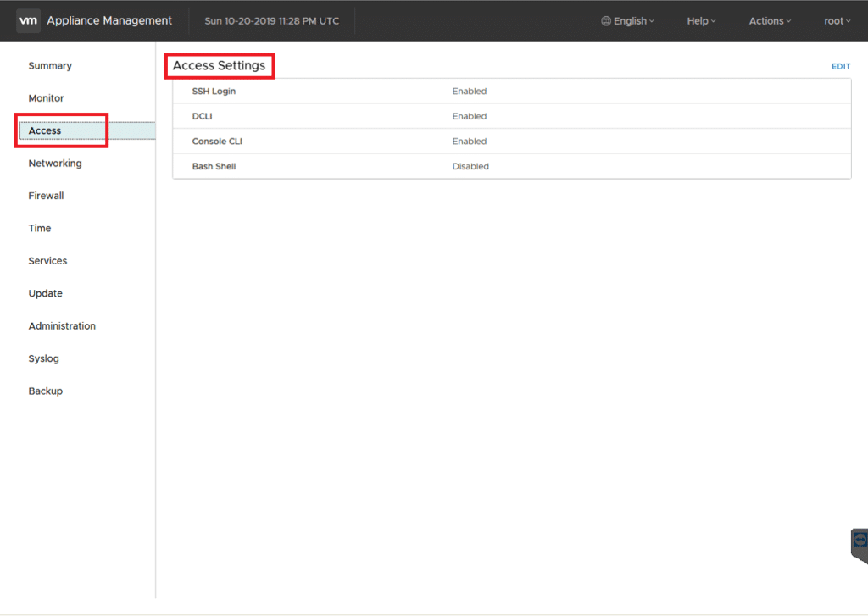Screen dimensions: 868x616
Task: Select Access in the sidebar
Action: pos(45,130)
